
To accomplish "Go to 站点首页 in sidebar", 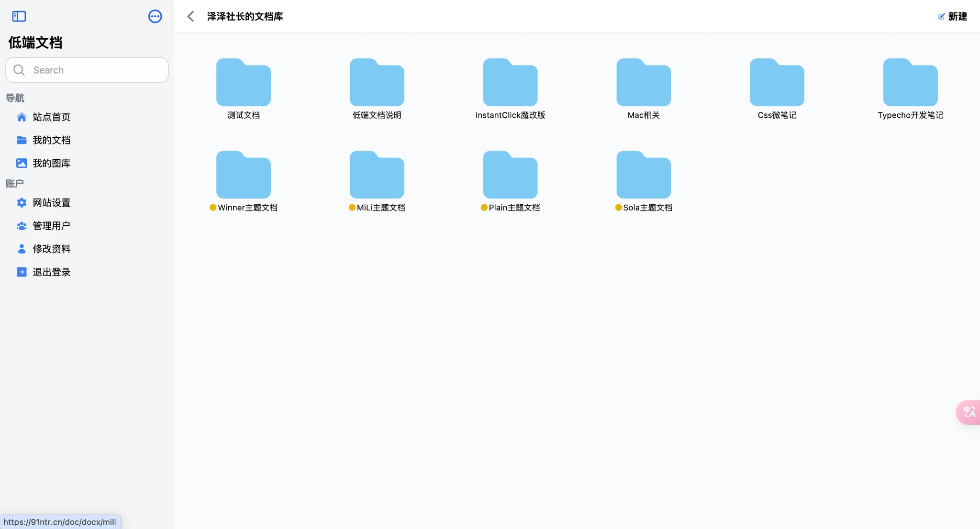I will [x=51, y=117].
